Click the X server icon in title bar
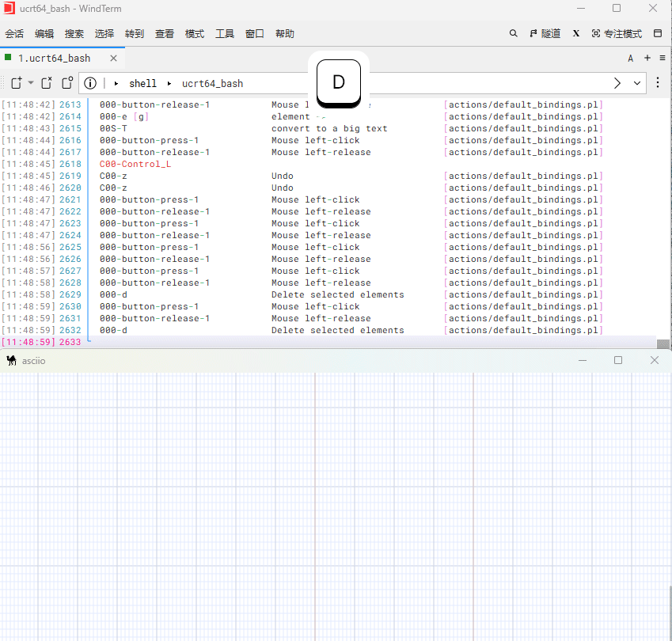The height and width of the screenshot is (641, 672). [575, 33]
